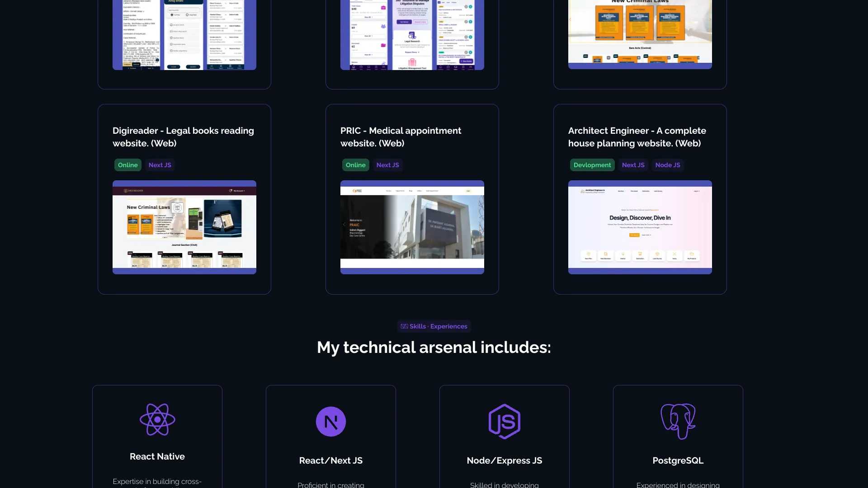Viewport: 868px width, 488px height.
Task: Open Digireader - Legal books reading website title
Action: pos(184,137)
